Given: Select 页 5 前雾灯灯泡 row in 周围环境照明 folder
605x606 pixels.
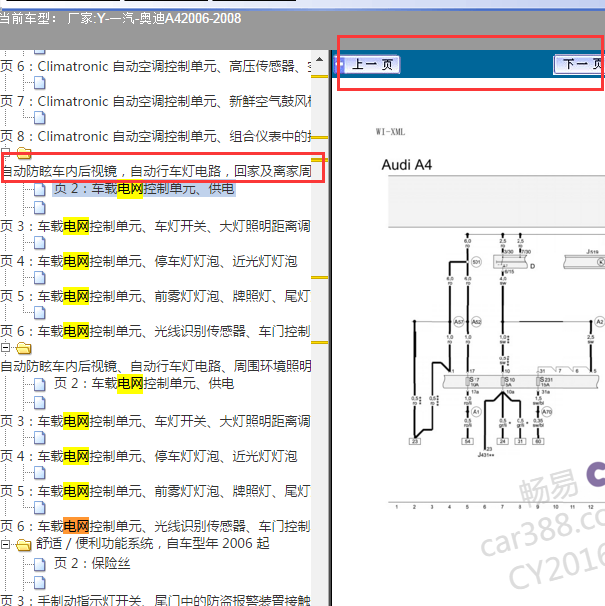Looking at the screenshot, I should click(155, 491).
